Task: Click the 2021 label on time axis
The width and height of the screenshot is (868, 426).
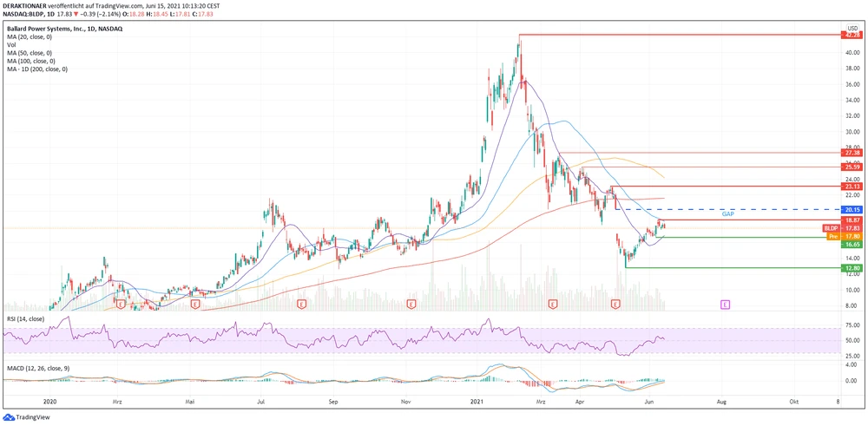Action: click(476, 403)
